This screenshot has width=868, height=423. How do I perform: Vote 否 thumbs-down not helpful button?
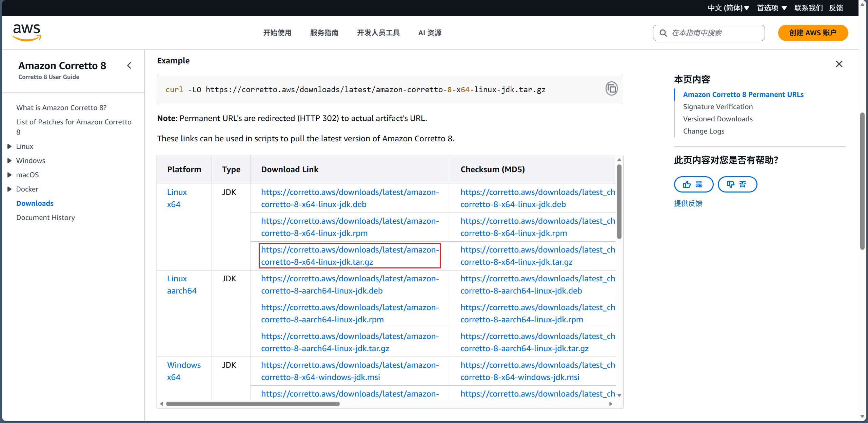pos(737,184)
